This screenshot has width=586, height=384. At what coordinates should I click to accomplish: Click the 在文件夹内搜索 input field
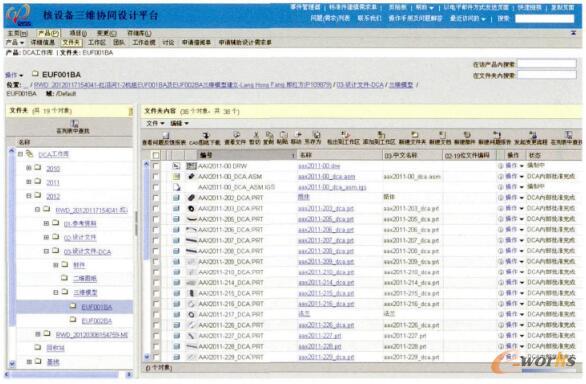[547, 75]
